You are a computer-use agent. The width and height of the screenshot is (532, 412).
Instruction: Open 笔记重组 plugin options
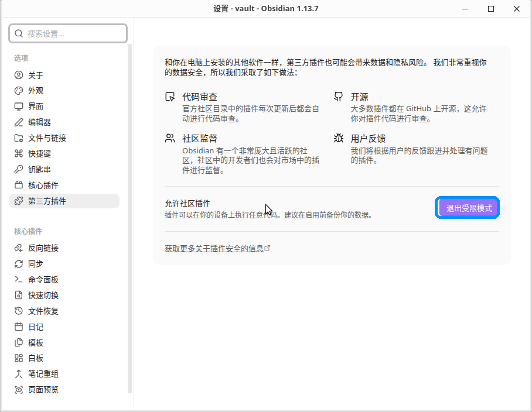tap(64, 374)
